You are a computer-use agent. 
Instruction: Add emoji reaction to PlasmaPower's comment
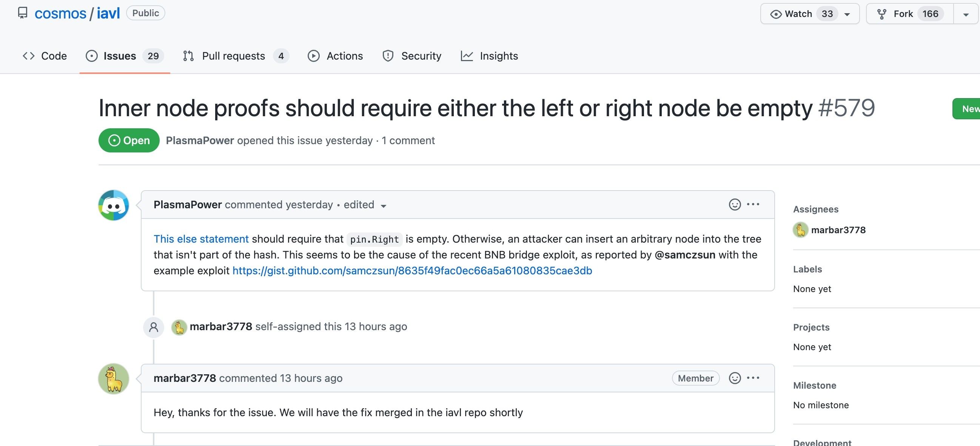[734, 205]
